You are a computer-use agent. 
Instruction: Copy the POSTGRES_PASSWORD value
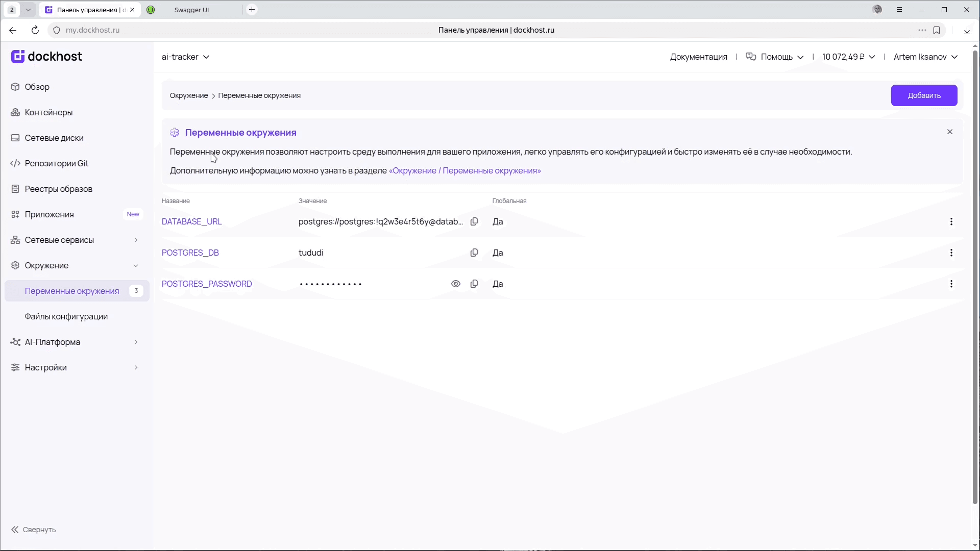pyautogui.click(x=474, y=284)
